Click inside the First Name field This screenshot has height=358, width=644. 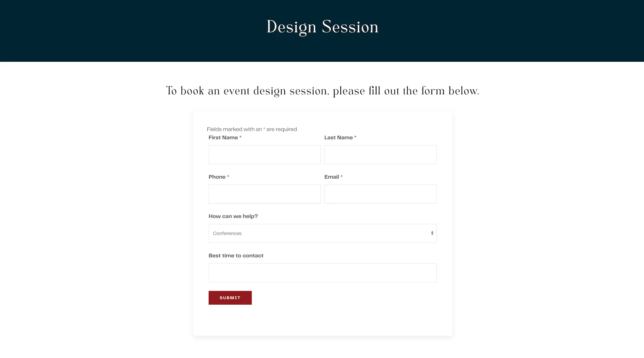[x=264, y=154]
